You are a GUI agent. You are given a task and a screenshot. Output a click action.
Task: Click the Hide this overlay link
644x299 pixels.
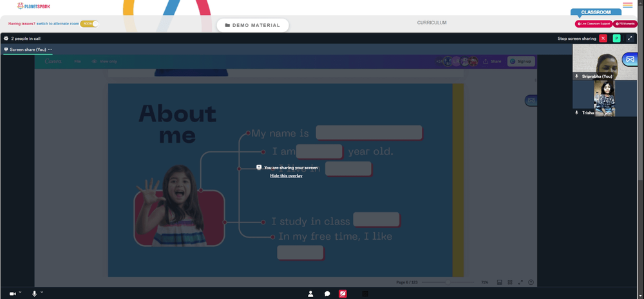[287, 176]
